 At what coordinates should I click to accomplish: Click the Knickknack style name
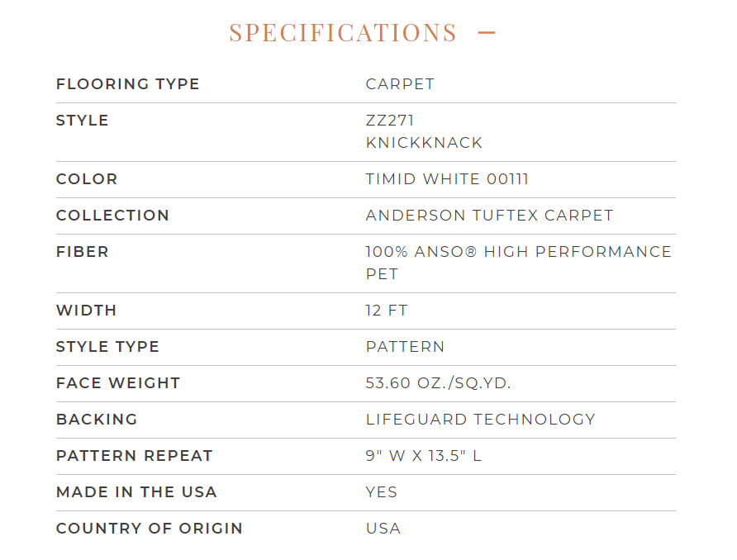424,142
